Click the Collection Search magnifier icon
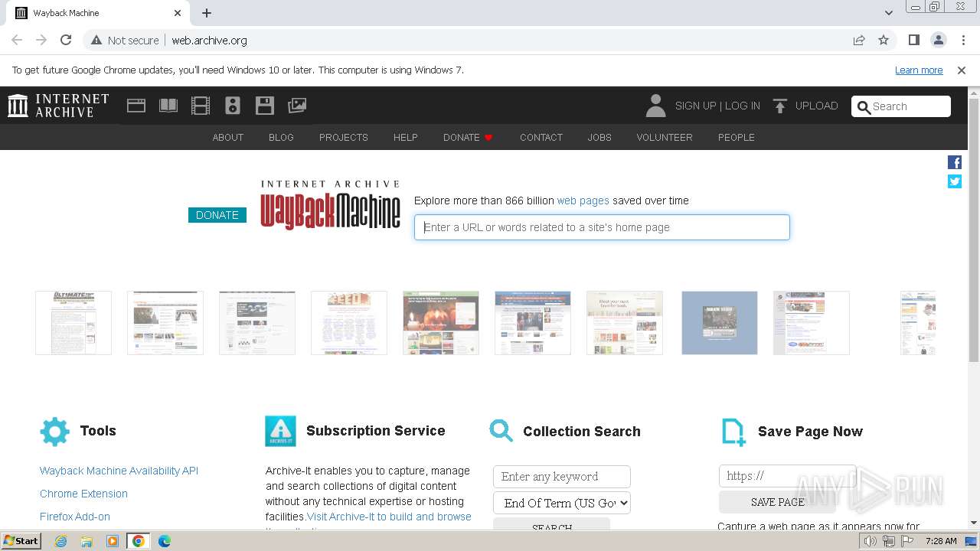980x551 pixels. pyautogui.click(x=501, y=431)
